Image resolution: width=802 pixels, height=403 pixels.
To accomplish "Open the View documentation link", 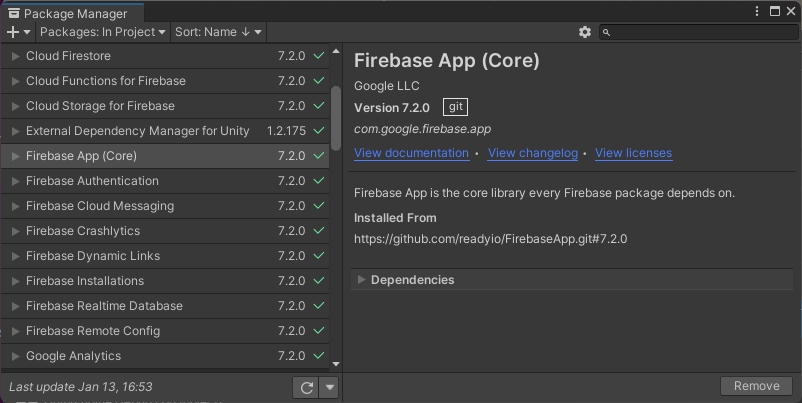I will click(411, 153).
